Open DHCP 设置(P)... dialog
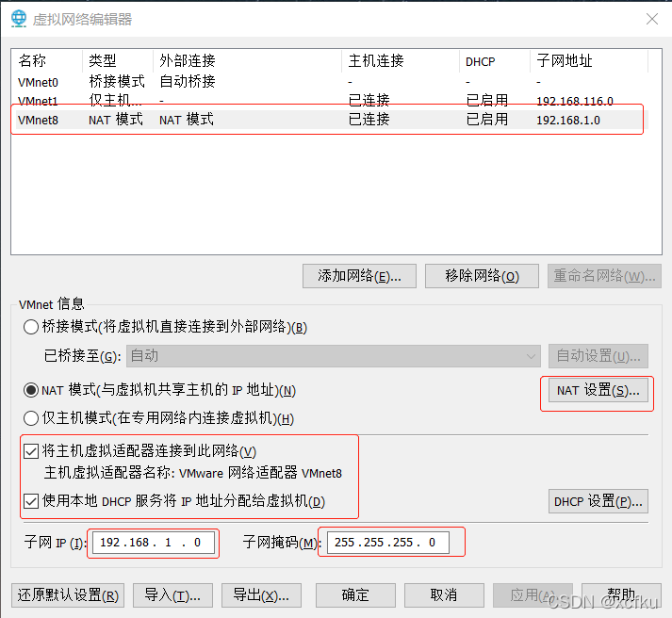The width and height of the screenshot is (672, 618). pyautogui.click(x=598, y=501)
